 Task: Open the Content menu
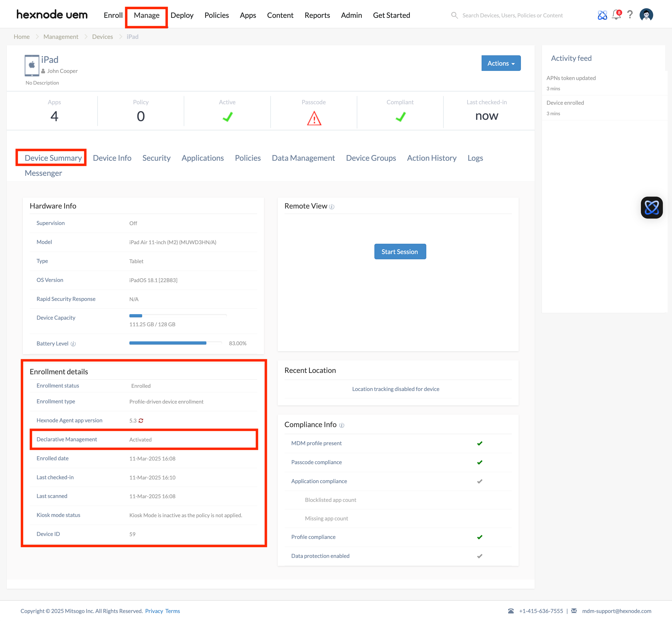pos(280,15)
